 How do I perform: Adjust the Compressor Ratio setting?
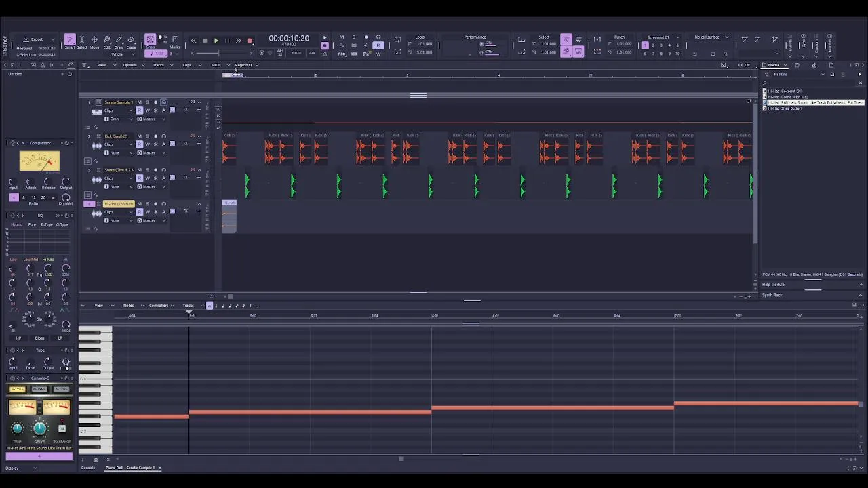(x=33, y=197)
